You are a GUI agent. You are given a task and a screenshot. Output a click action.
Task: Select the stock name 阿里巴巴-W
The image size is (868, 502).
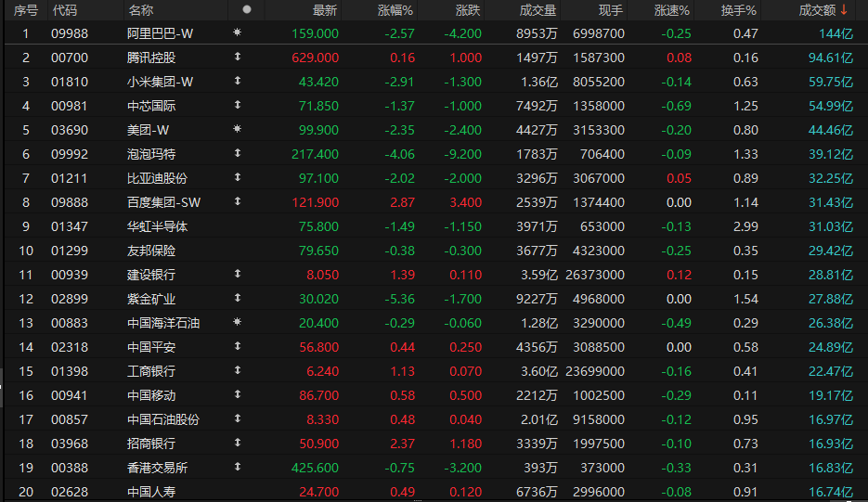coord(160,33)
